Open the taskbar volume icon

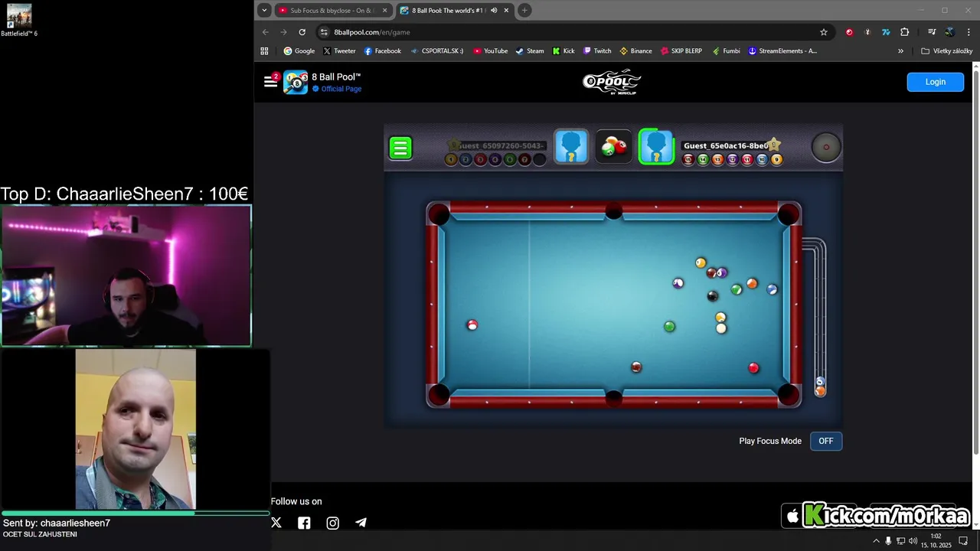click(x=913, y=541)
